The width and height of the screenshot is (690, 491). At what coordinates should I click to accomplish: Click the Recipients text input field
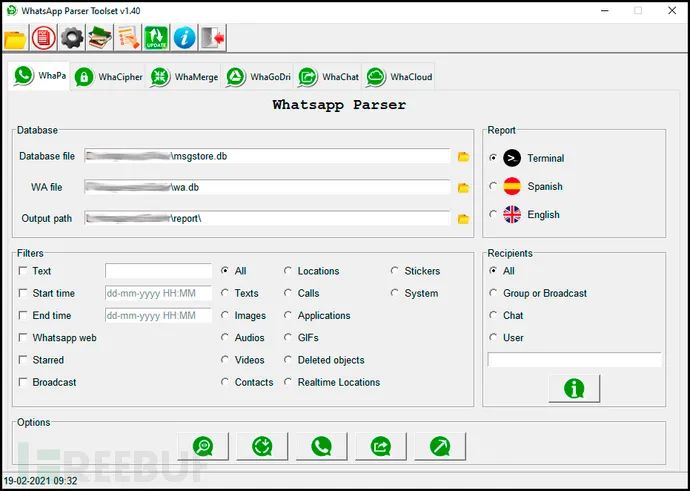(x=574, y=359)
